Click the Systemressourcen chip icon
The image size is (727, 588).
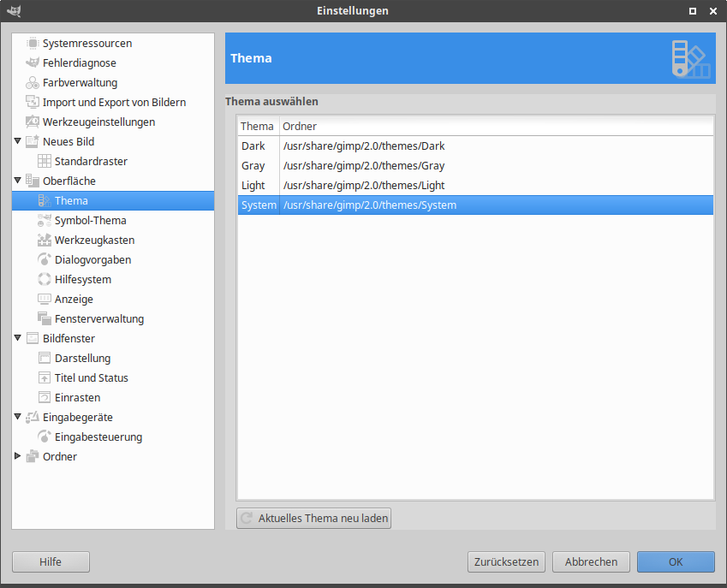coord(33,43)
